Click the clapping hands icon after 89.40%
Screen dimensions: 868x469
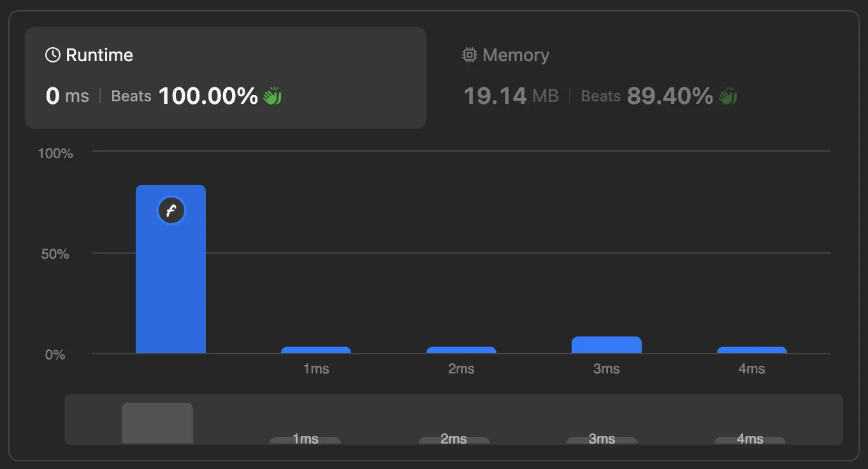[x=727, y=96]
